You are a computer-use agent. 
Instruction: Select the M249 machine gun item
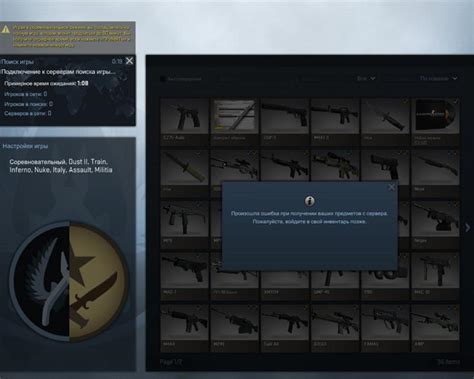pyautogui.click(x=235, y=328)
